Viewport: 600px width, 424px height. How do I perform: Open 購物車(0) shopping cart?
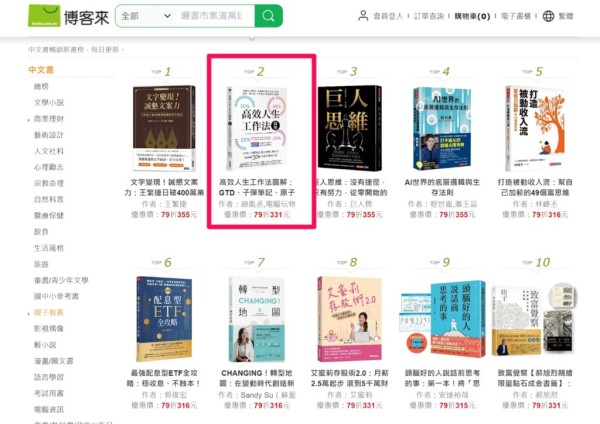[x=472, y=16]
